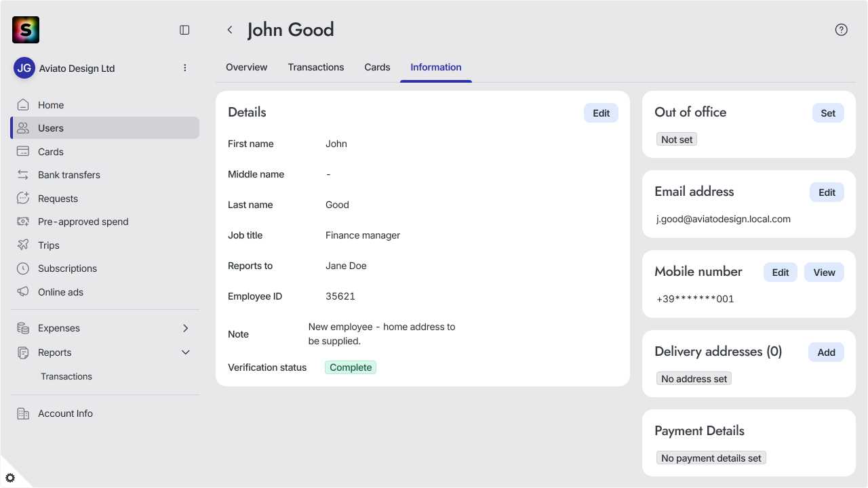Open Requests in the sidebar
The width and height of the screenshot is (868, 488).
(105, 199)
